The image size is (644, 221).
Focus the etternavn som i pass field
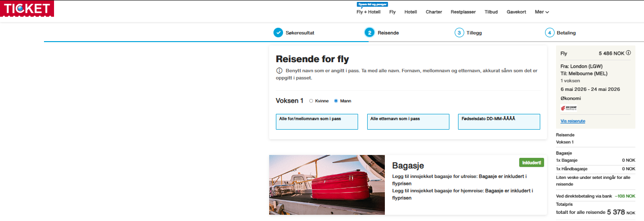408,122
